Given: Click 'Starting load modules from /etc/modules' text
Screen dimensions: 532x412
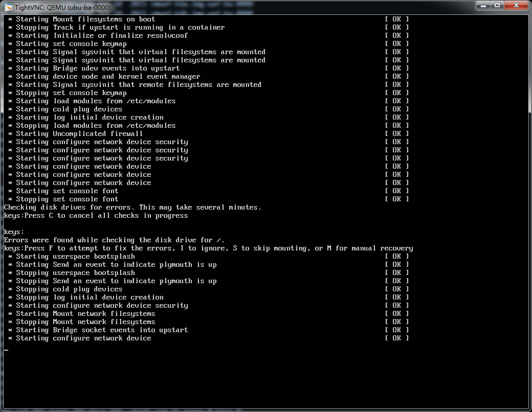Looking at the screenshot, I should (x=96, y=101).
